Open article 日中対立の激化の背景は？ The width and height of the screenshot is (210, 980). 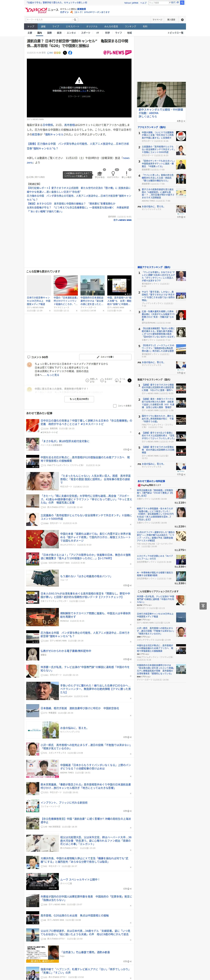tap(86, 422)
